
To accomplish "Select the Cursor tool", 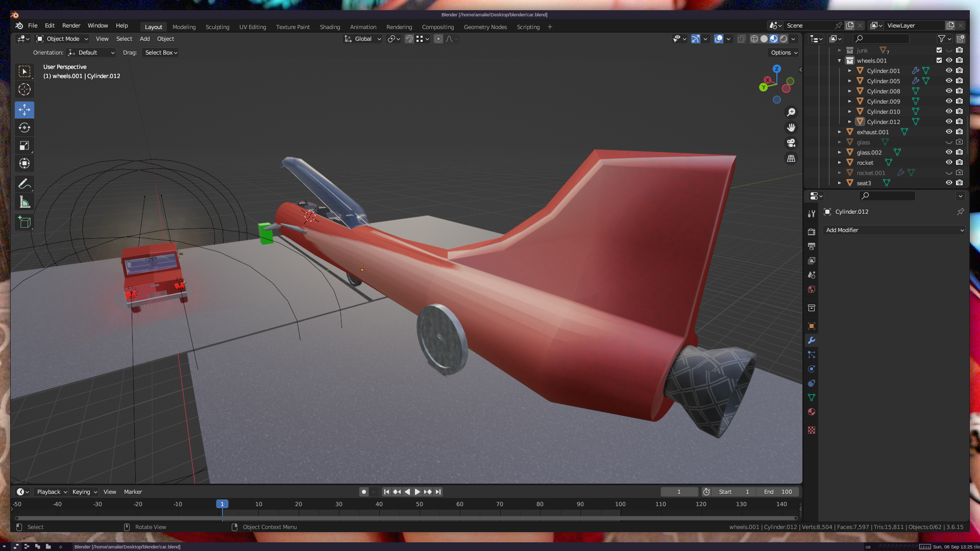I will [24, 90].
